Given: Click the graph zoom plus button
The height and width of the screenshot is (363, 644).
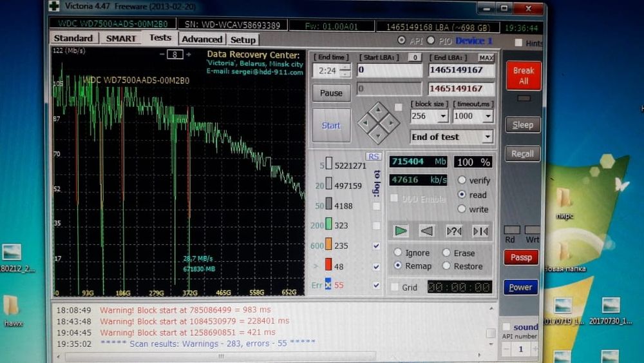Looking at the screenshot, I should tap(189, 54).
